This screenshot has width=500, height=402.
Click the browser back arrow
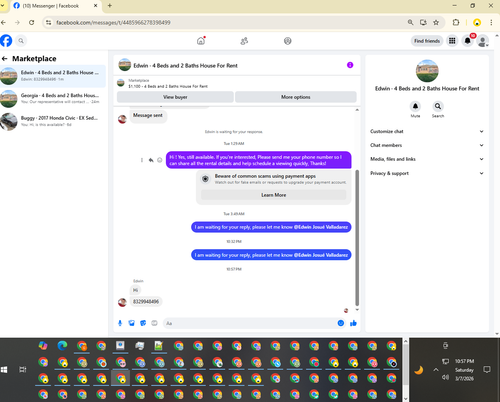pyautogui.click(x=4, y=22)
